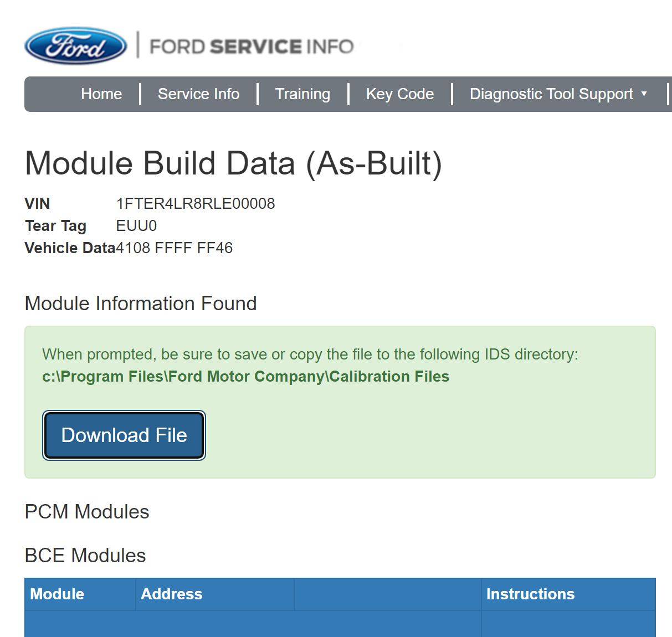
Task: Click the Ford Service Info wordmark
Action: [252, 47]
